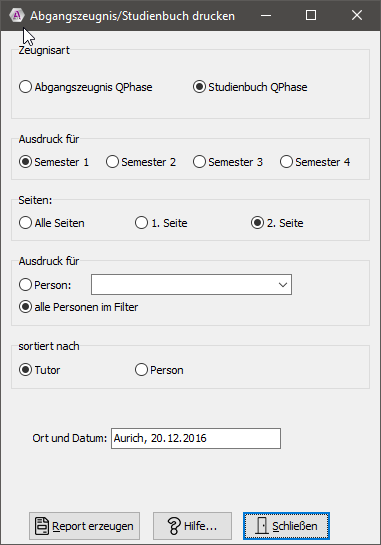Click the purple app icon in title bar
This screenshot has width=381, height=545.
click(16, 15)
